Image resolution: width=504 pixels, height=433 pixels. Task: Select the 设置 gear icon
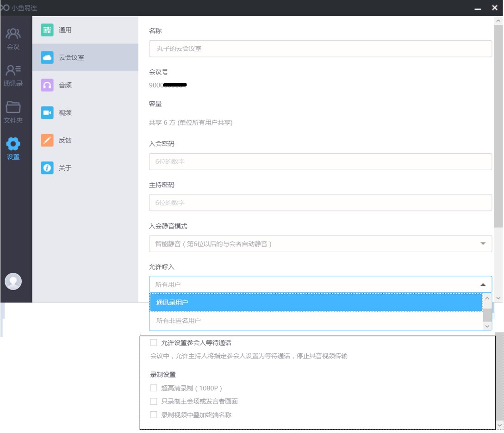13,143
